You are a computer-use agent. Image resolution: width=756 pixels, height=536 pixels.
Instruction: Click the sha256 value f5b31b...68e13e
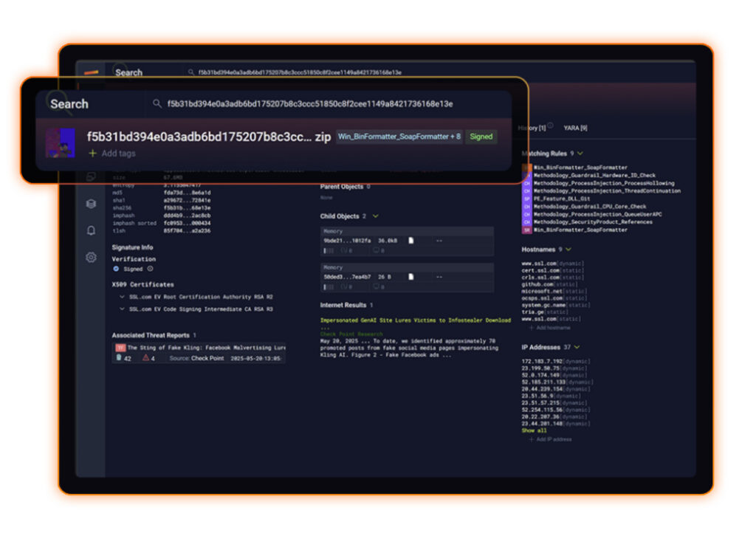[187, 207]
